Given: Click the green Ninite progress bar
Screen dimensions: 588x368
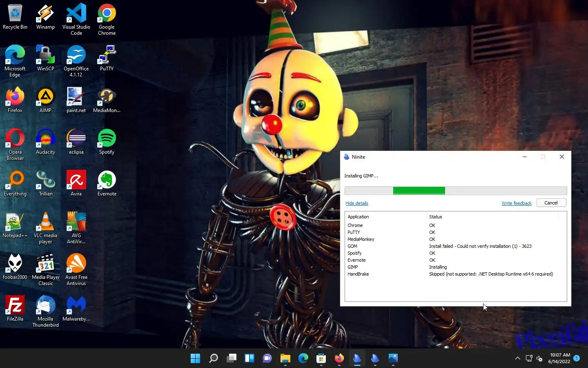Looking at the screenshot, I should [419, 191].
